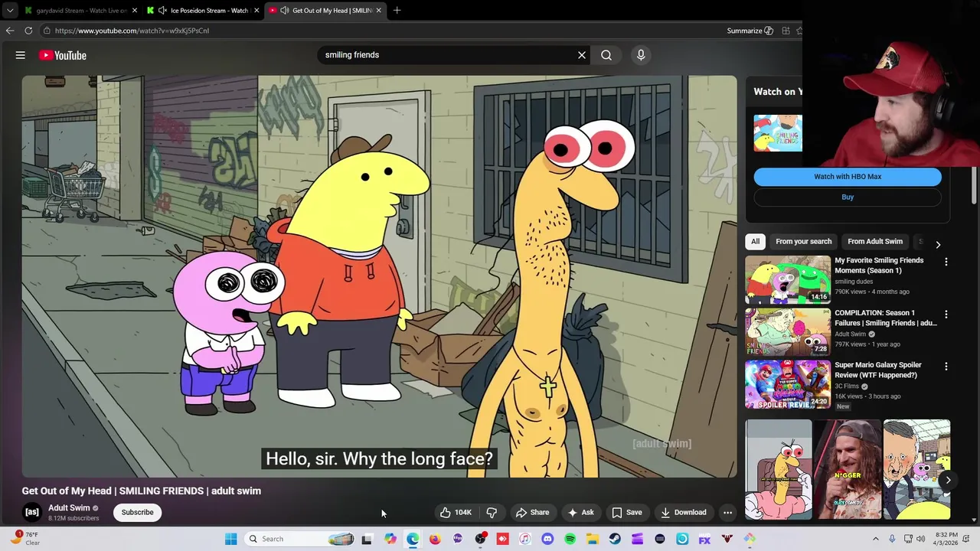Click Watch with HBO Max button
The height and width of the screenshot is (551, 980).
[x=848, y=177]
